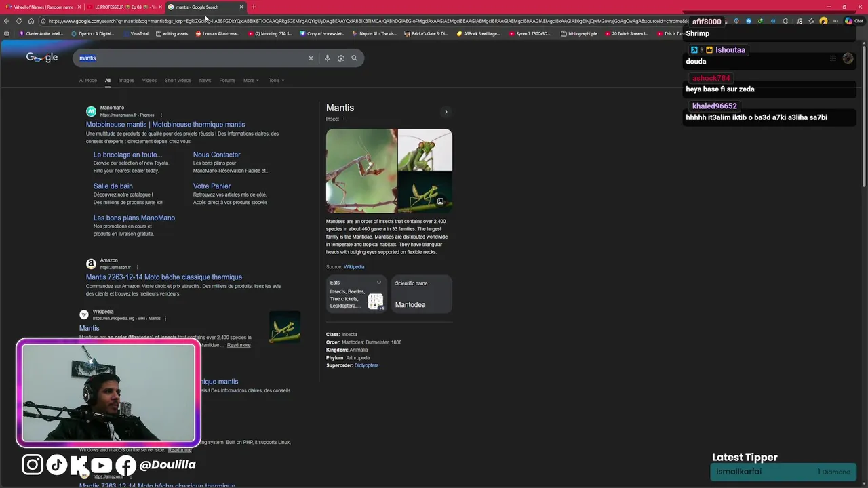Expand the Eats card chevron
868x488 pixels.
point(378,283)
